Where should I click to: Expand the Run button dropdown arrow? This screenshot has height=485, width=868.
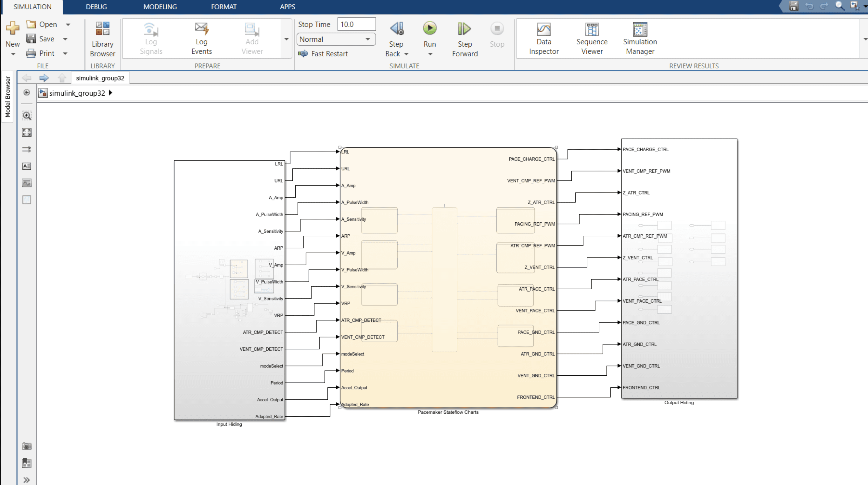[430, 54]
